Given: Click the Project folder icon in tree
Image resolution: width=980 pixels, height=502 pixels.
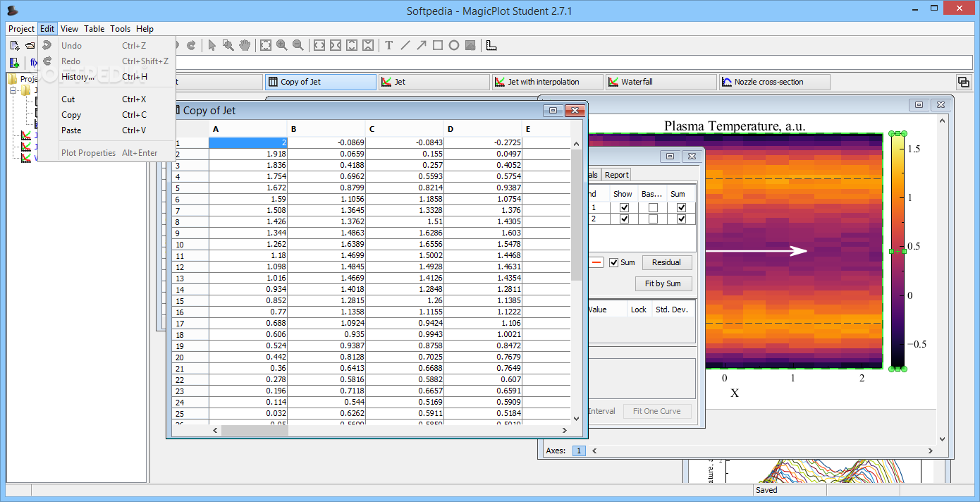Looking at the screenshot, I should pos(13,79).
